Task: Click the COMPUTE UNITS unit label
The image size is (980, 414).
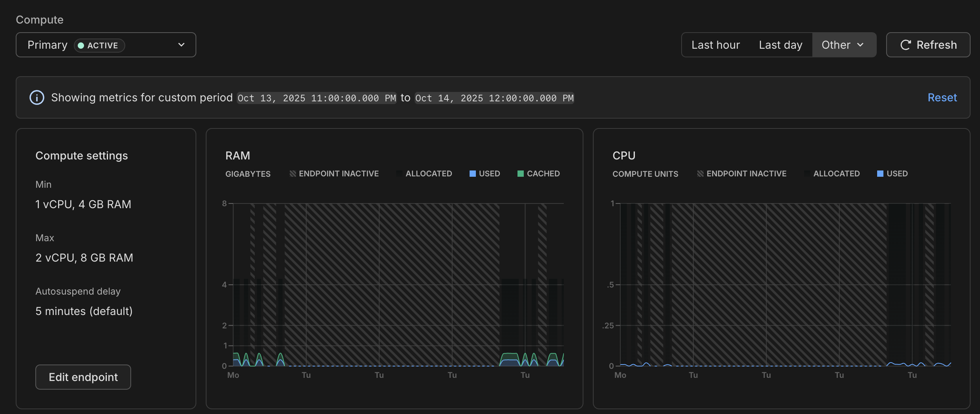Action: click(x=645, y=174)
